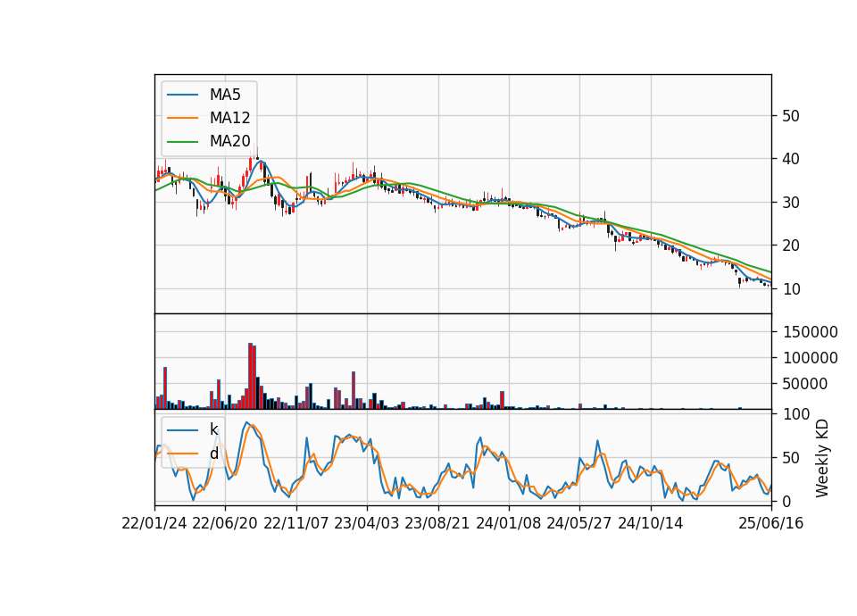
Task: Click the orange MA12 legend line sample
Action: (x=182, y=118)
